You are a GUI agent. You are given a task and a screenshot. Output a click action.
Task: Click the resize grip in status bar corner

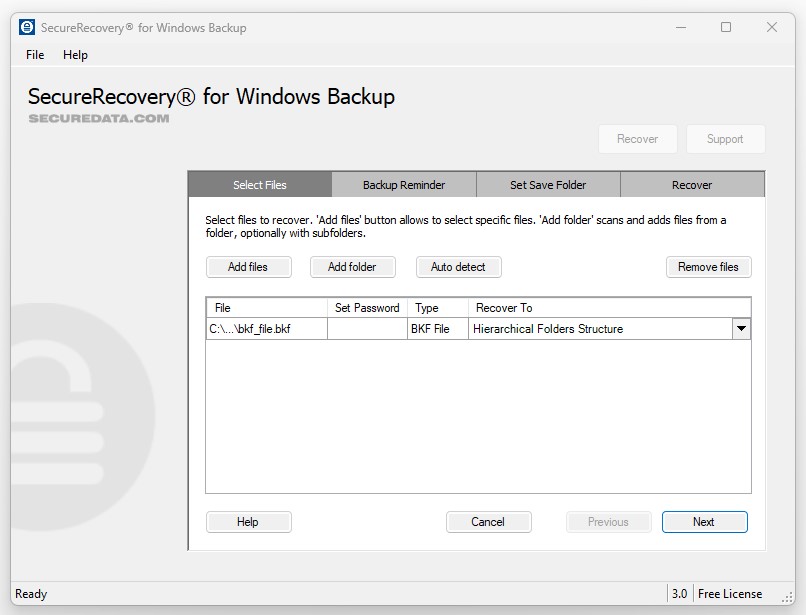tap(787, 597)
